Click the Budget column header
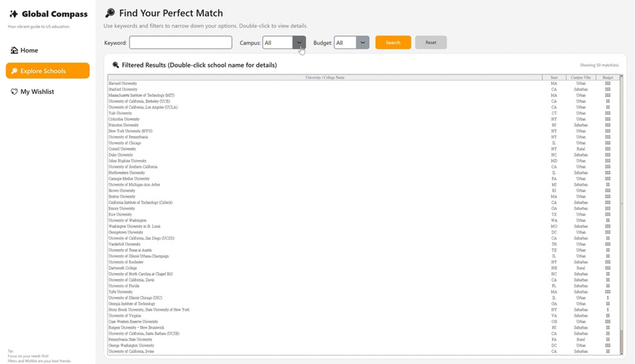The height and width of the screenshot is (364, 635). 608,77
